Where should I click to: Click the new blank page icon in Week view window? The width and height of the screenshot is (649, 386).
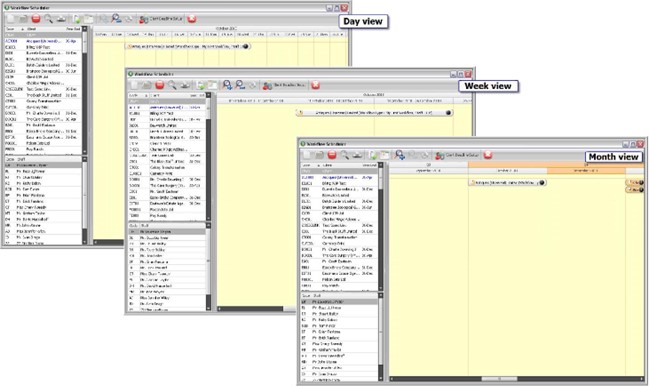[135, 85]
